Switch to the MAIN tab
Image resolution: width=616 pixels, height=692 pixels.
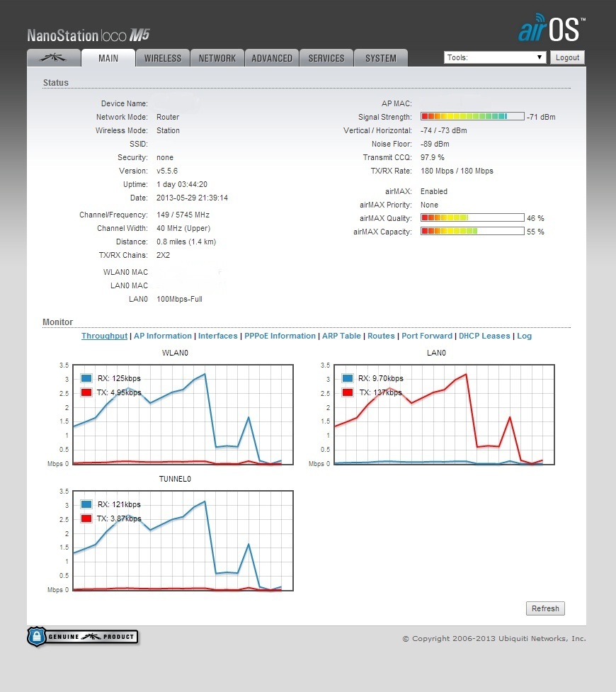108,58
